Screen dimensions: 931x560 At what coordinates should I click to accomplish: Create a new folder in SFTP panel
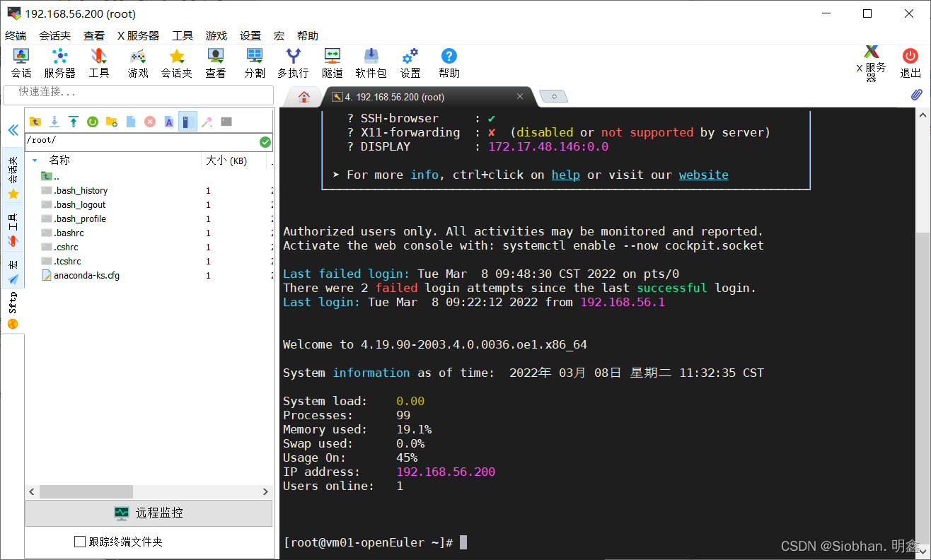pyautogui.click(x=111, y=122)
